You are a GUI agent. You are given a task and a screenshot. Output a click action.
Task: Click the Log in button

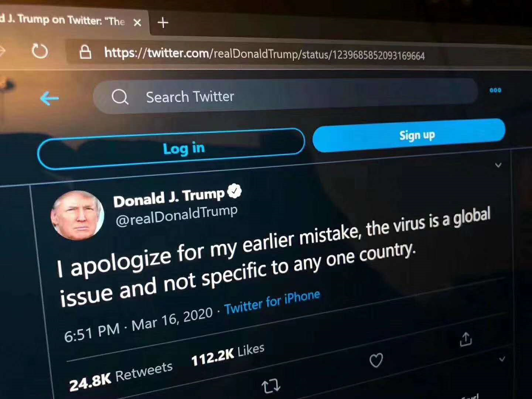[x=171, y=149]
